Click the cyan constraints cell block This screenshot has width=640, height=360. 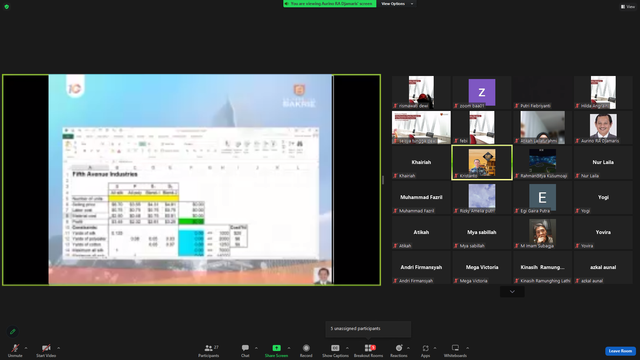(191, 243)
